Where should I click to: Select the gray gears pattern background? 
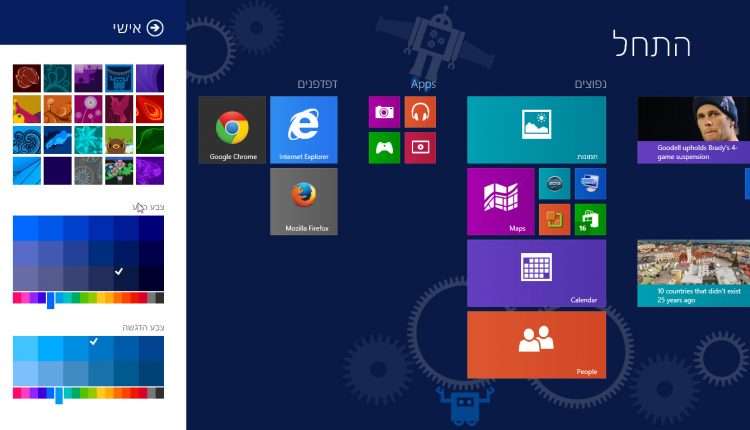(x=88, y=171)
